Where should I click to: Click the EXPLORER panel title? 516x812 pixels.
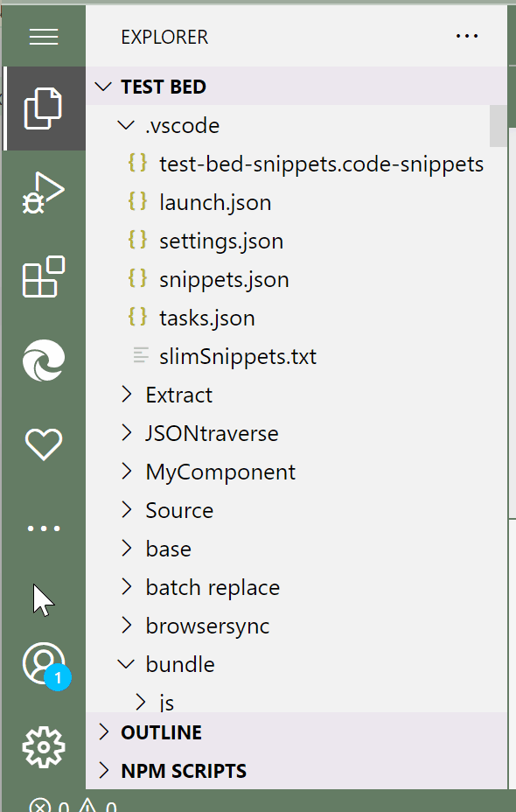[x=164, y=37]
